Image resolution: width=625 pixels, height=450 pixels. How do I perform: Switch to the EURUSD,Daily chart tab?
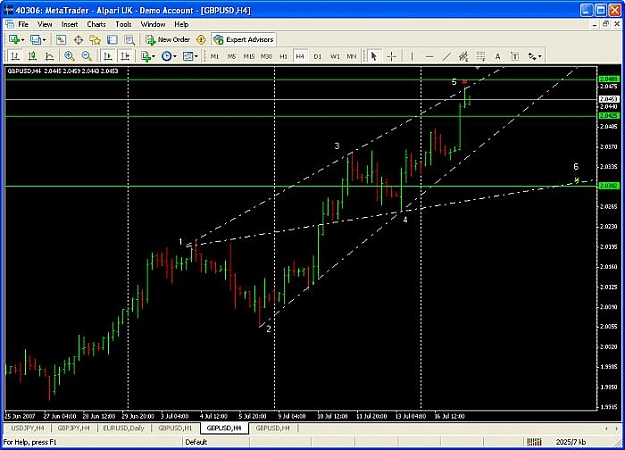click(124, 428)
